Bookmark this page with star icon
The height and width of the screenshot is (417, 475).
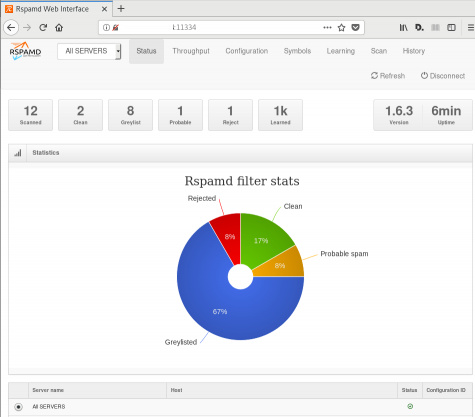click(x=341, y=28)
